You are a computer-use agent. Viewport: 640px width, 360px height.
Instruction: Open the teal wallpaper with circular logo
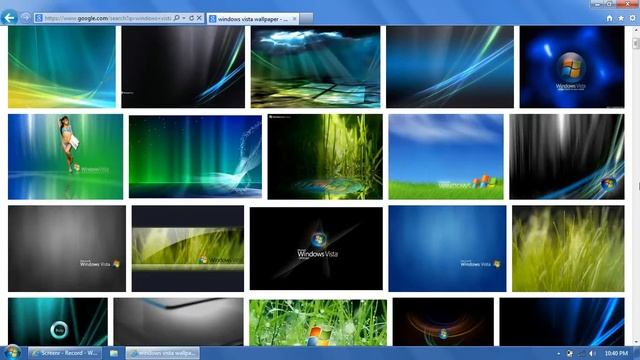58,322
